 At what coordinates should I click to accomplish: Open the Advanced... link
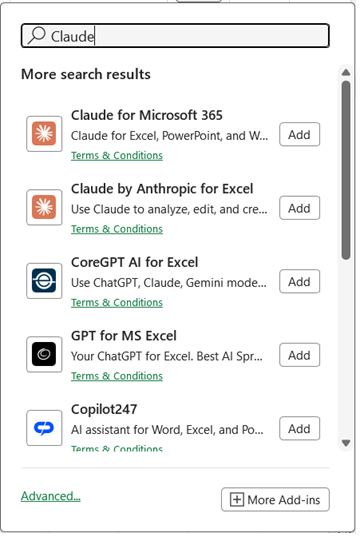pyautogui.click(x=51, y=496)
